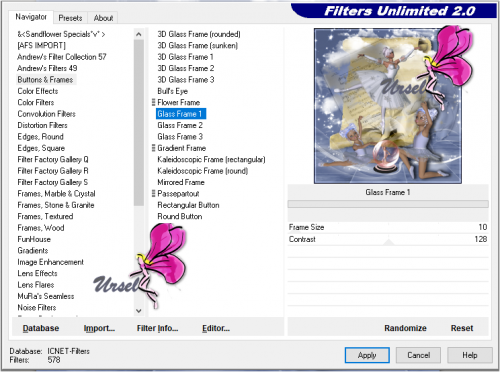Viewport: 500px width, 372px height.
Task: Select Frames, Wood category
Action: pyautogui.click(x=41, y=228)
